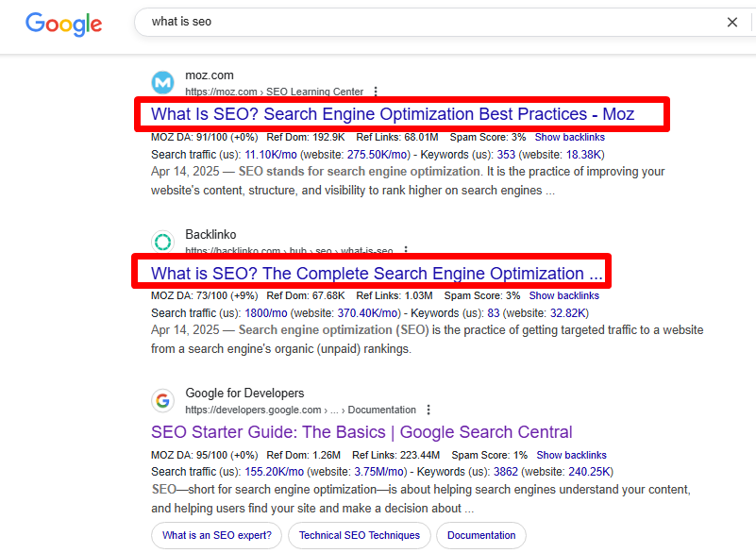Show backlinks for the Backlinko result
This screenshot has width=756, height=553.
point(563,295)
